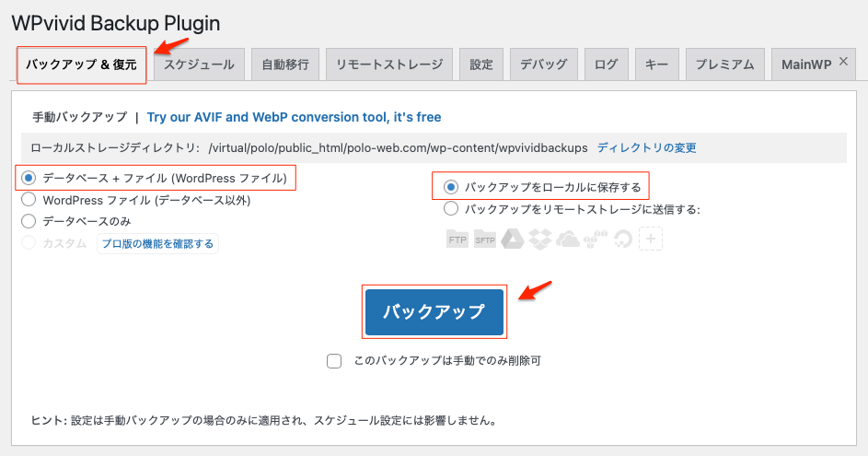
Task: Open the スケジュール tab
Action: coord(199,65)
